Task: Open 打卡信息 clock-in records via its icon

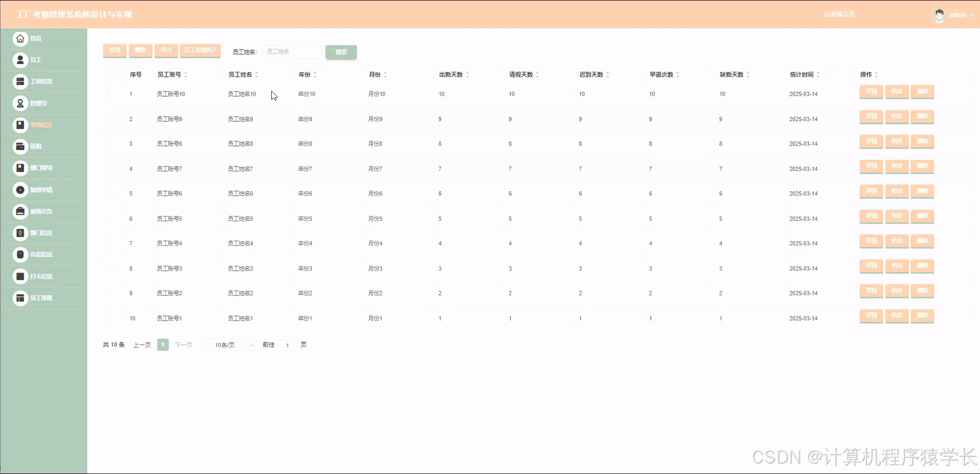Action: coord(20,276)
